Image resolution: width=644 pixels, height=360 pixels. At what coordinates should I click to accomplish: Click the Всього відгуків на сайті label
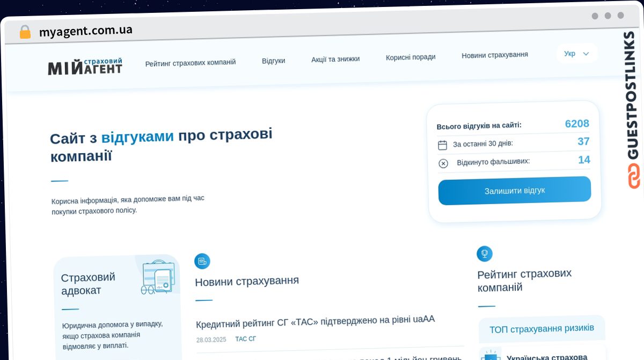coord(479,126)
